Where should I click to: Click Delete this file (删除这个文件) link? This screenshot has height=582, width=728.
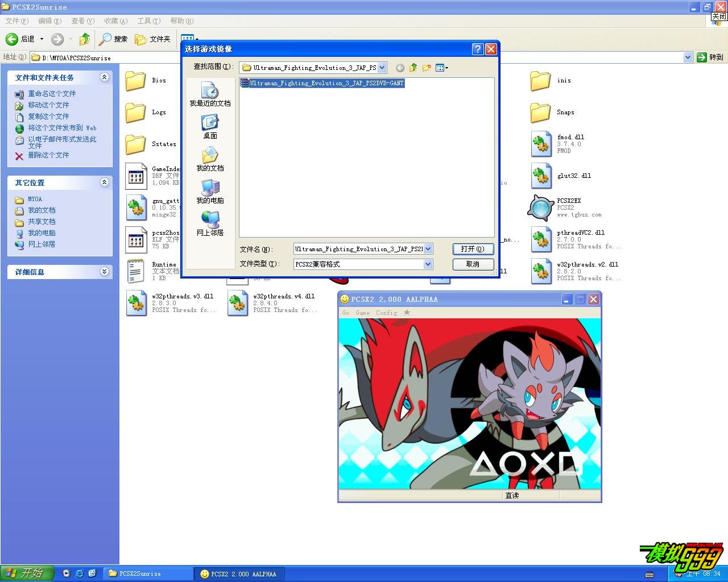coord(48,155)
